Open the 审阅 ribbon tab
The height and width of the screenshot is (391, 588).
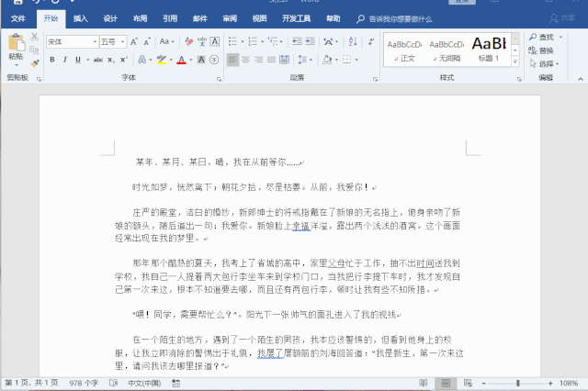coord(230,18)
